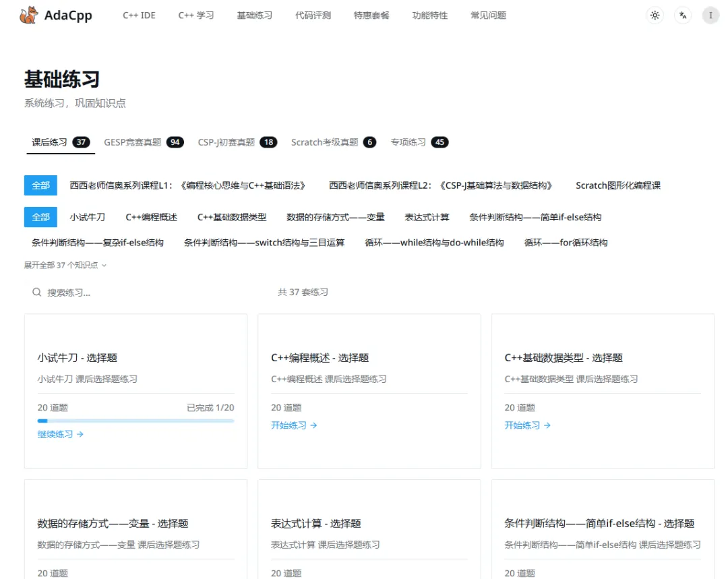Switch to the 专项练习 tab
Viewport: 728px width, 579px height.
(419, 142)
